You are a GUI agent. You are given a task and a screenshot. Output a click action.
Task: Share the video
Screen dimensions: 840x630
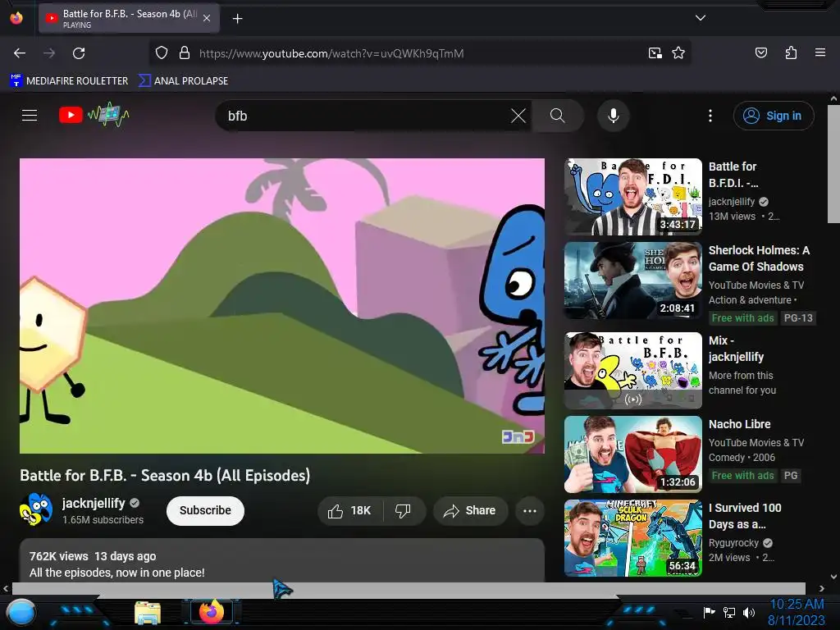[469, 510]
